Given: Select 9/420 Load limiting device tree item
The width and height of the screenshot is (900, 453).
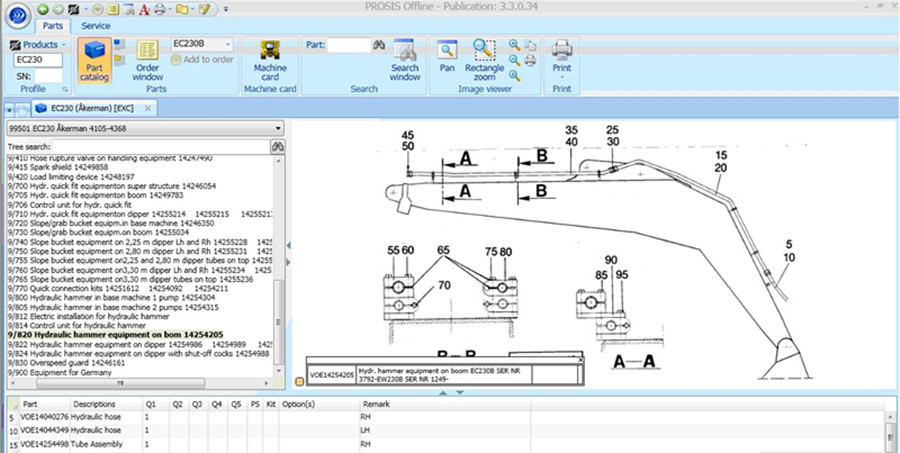Looking at the screenshot, I should [x=71, y=176].
